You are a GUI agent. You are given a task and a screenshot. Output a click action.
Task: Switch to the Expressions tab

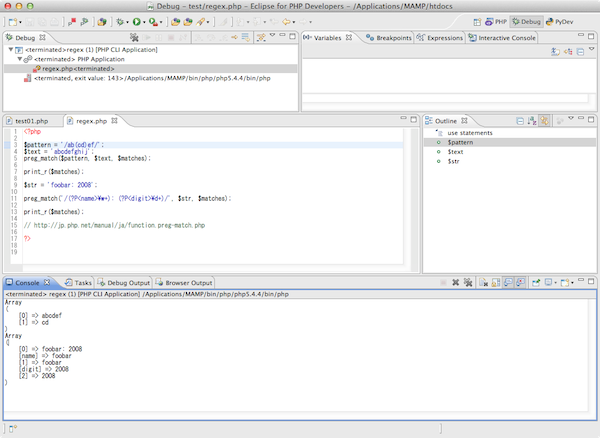[440, 38]
